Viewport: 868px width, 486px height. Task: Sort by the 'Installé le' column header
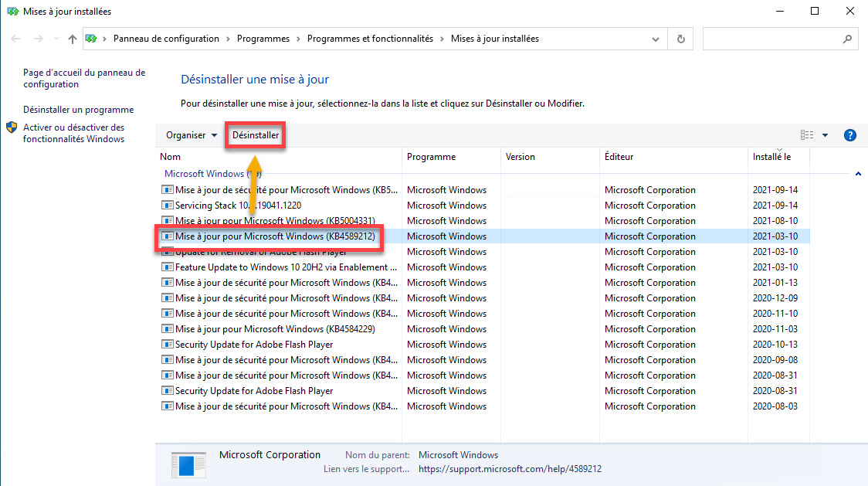pos(778,157)
